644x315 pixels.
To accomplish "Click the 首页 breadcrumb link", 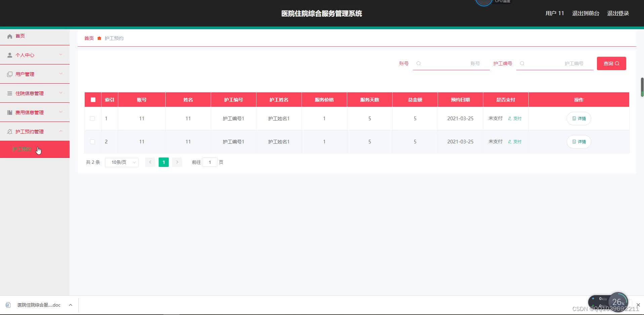I will pyautogui.click(x=89, y=38).
